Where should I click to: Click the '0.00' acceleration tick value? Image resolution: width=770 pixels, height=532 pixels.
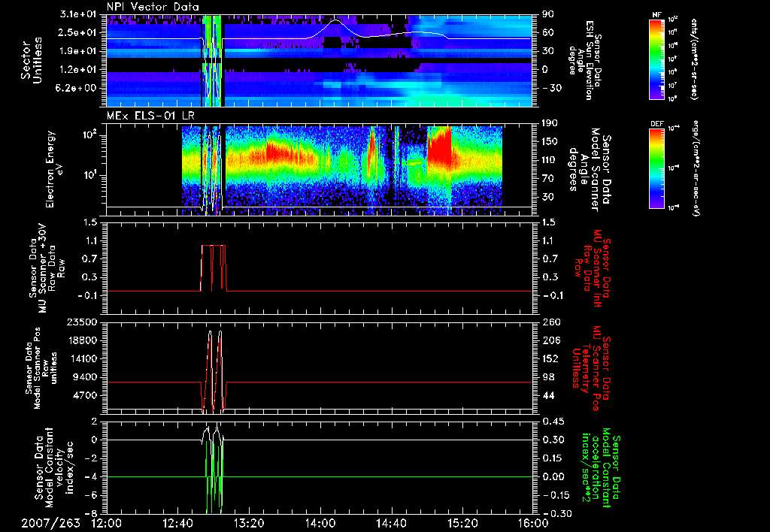pos(553,476)
